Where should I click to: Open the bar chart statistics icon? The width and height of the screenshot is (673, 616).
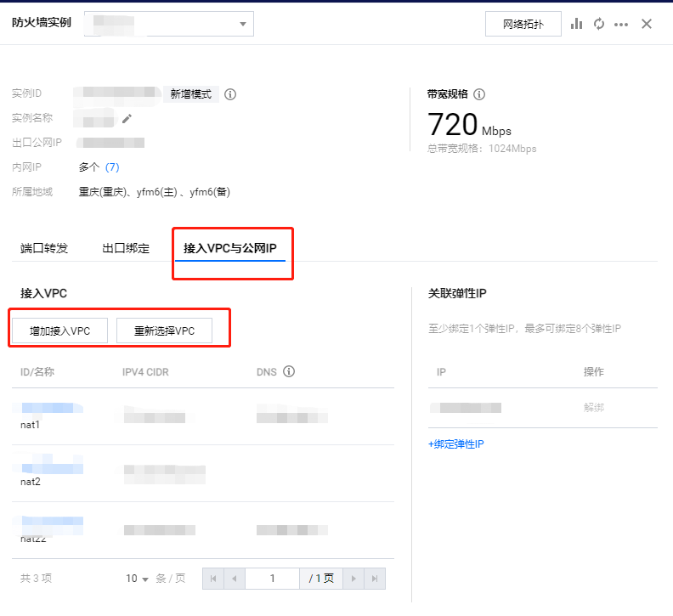[x=577, y=24]
